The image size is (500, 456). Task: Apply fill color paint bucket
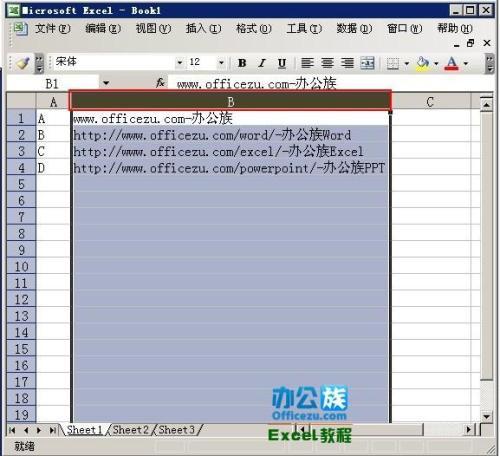tap(423, 63)
